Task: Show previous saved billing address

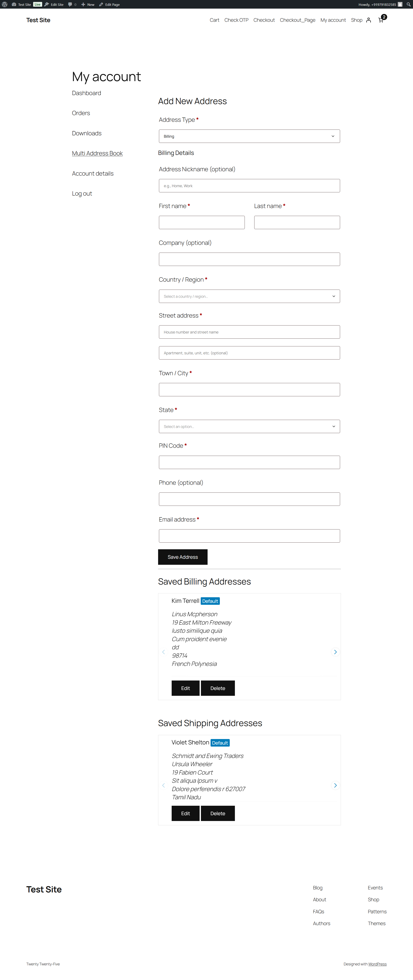Action: click(x=163, y=652)
